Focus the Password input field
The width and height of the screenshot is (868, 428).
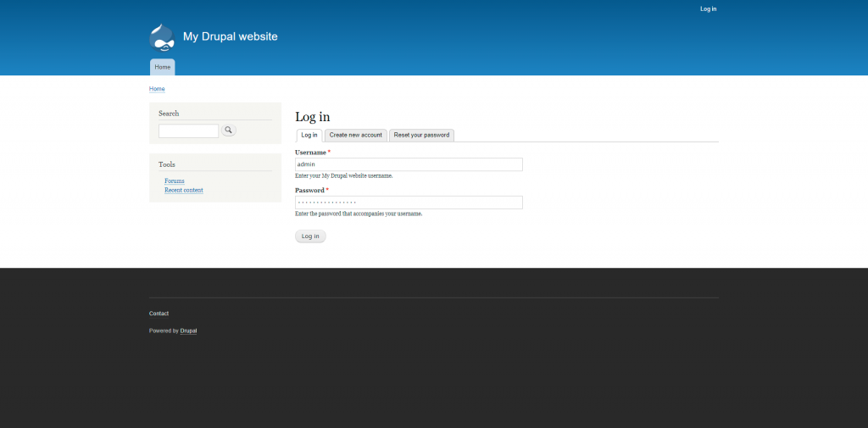click(x=409, y=203)
